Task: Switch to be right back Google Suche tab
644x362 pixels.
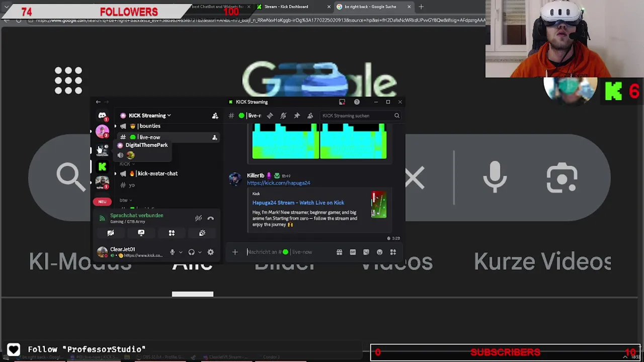Action: (373, 7)
